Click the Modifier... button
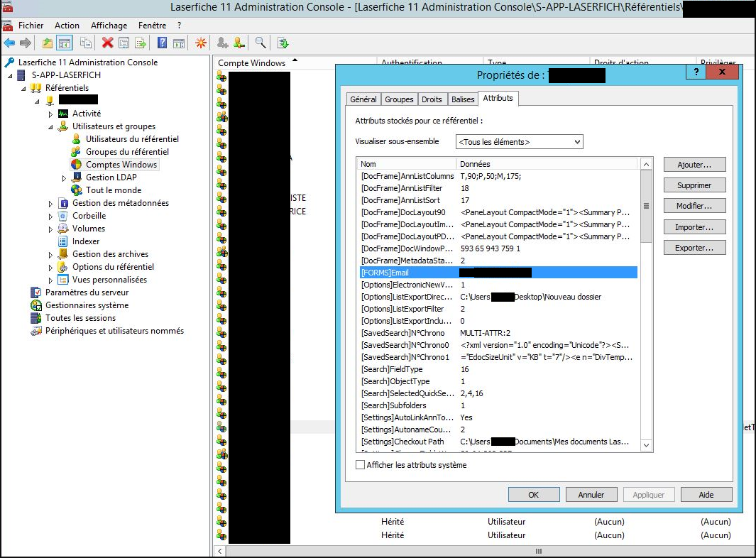This screenshot has width=756, height=558. (694, 206)
